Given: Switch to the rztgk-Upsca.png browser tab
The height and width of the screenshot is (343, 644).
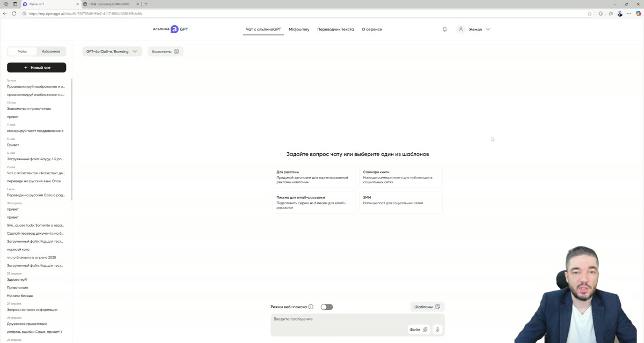Looking at the screenshot, I should point(111,4).
